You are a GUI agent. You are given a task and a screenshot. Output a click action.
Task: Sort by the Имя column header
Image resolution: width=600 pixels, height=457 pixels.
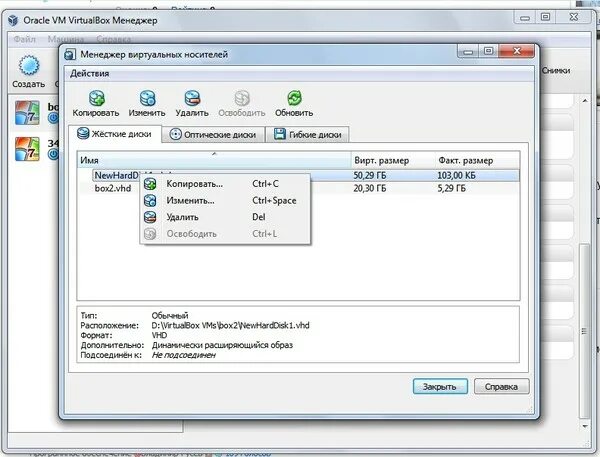tap(214, 160)
